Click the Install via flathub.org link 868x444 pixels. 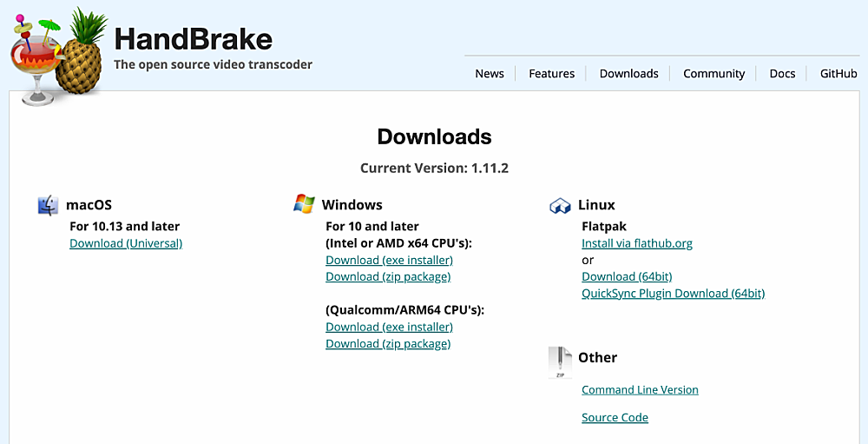[637, 243]
